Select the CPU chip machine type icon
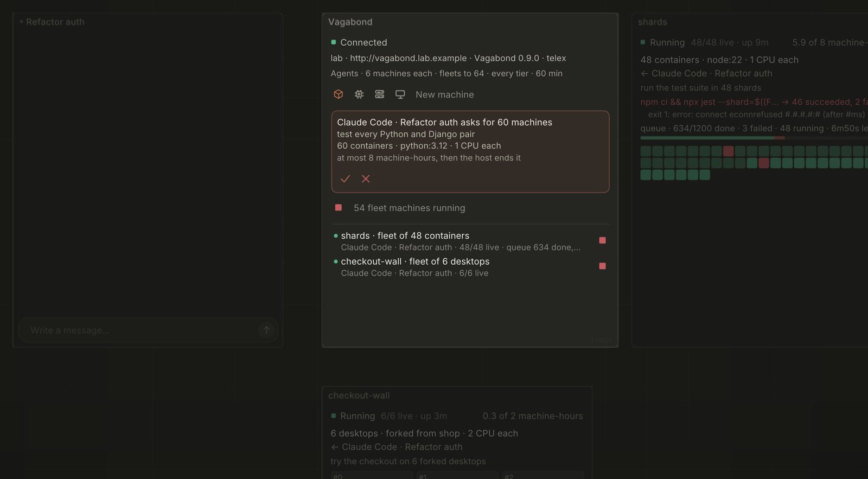This screenshot has width=868, height=479. tap(359, 94)
